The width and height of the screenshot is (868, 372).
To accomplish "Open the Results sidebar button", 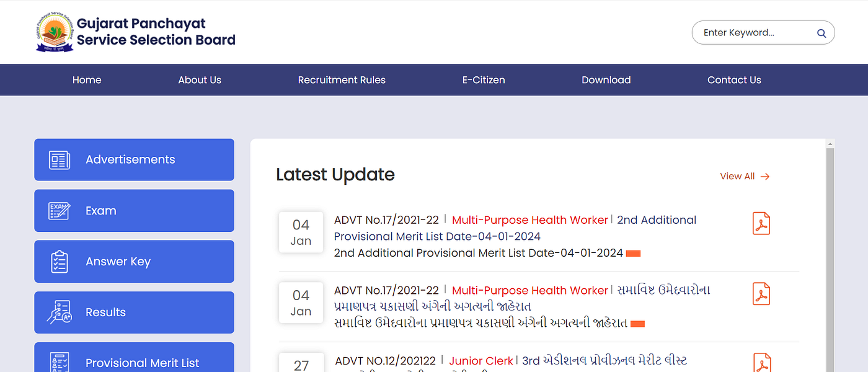I will pos(134,312).
